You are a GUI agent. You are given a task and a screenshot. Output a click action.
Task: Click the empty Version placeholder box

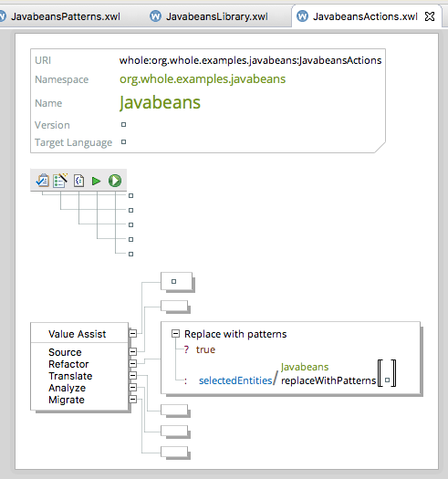tap(123, 125)
